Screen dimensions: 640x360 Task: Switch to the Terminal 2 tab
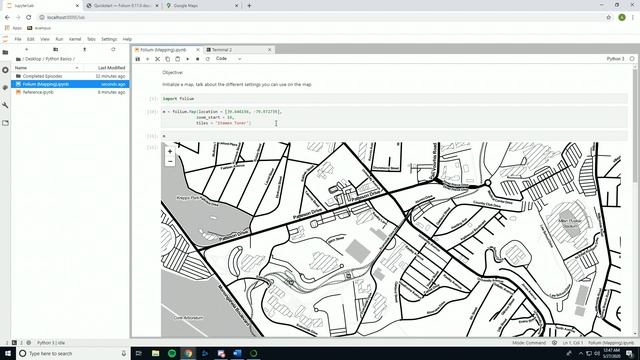222,50
